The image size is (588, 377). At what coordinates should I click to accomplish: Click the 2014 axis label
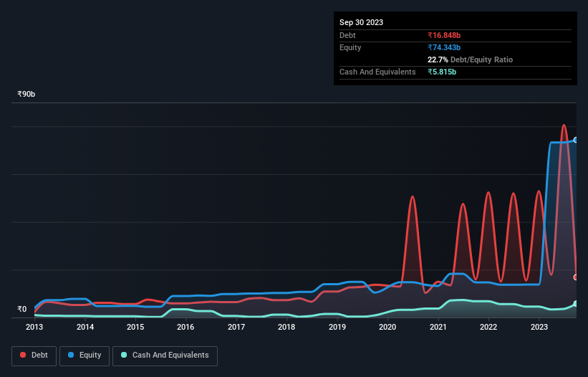[85, 327]
